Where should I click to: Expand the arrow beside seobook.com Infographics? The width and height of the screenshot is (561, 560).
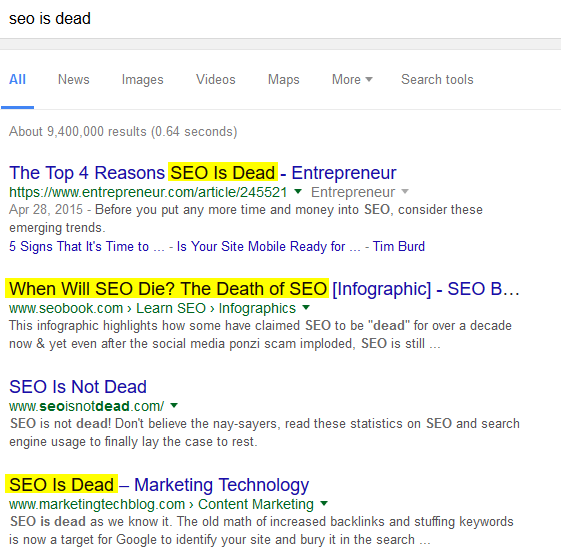306,307
